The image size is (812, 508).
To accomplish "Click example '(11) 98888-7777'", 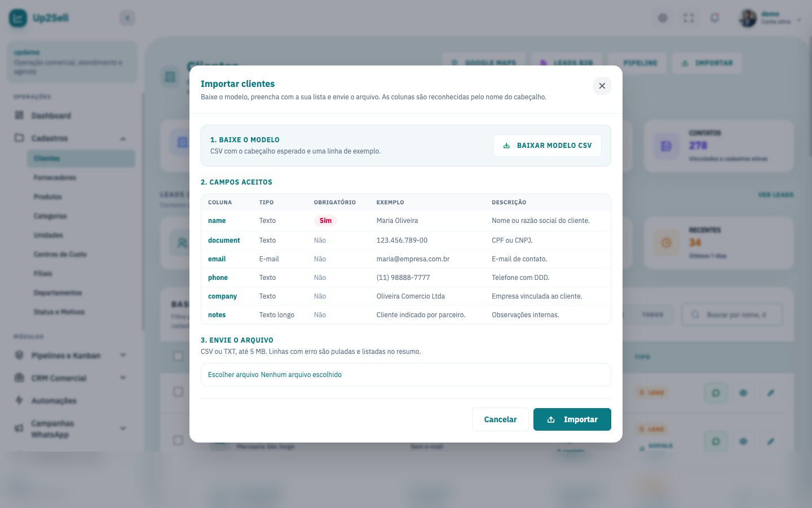I will (403, 278).
